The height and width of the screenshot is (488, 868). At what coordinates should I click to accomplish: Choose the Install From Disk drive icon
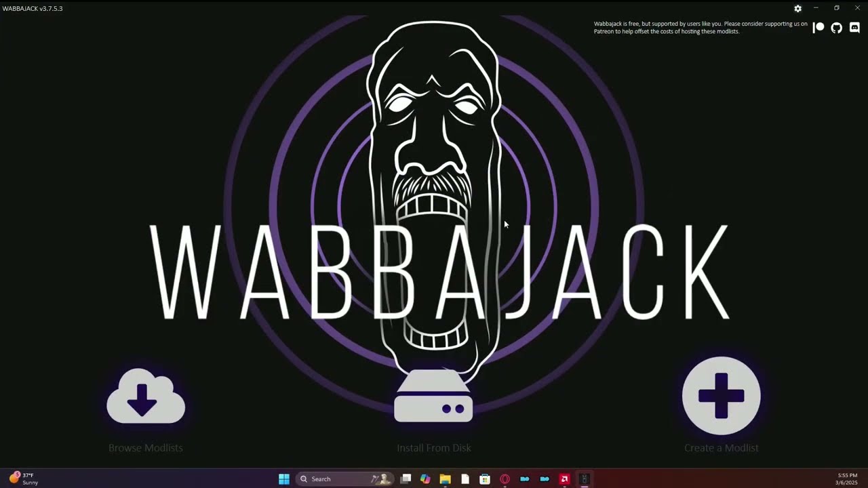tap(433, 396)
